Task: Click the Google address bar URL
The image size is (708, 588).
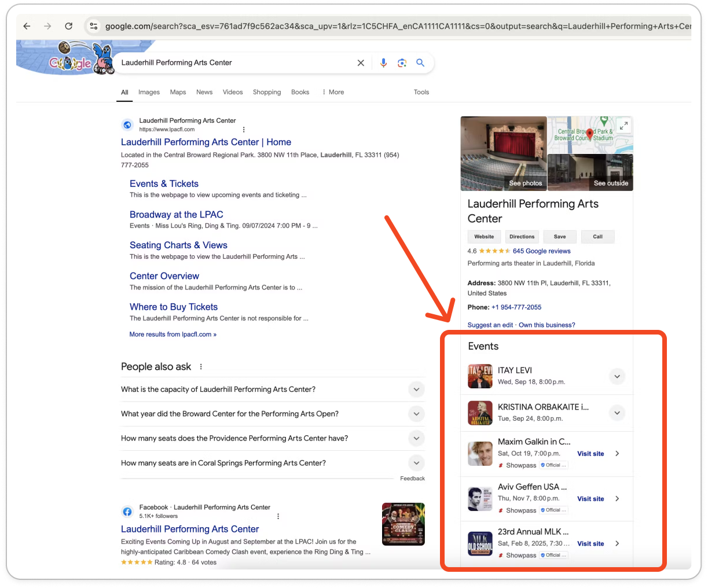Action: [x=398, y=26]
